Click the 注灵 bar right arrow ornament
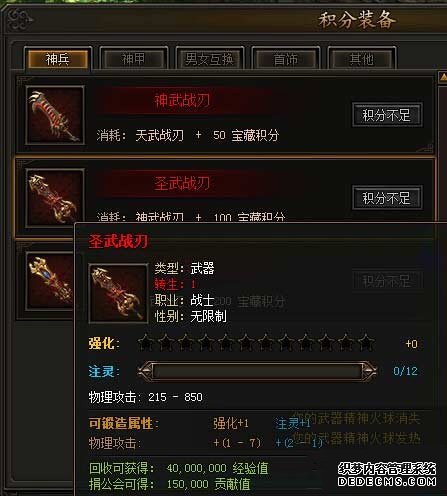This screenshot has width=447, height=496. pyautogui.click(x=369, y=371)
